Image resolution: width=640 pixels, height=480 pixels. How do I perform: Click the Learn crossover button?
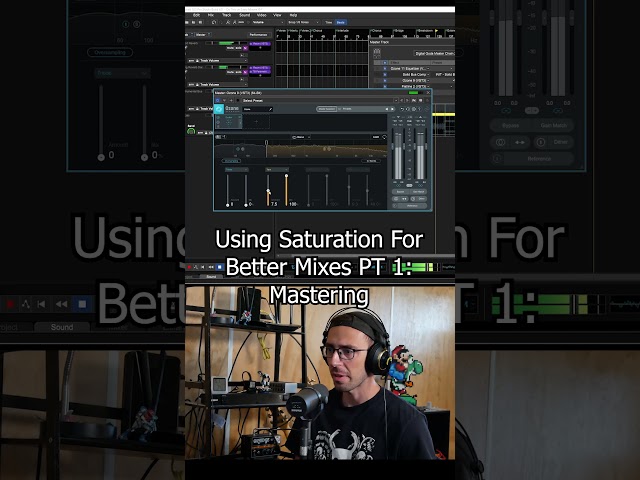(x=376, y=137)
